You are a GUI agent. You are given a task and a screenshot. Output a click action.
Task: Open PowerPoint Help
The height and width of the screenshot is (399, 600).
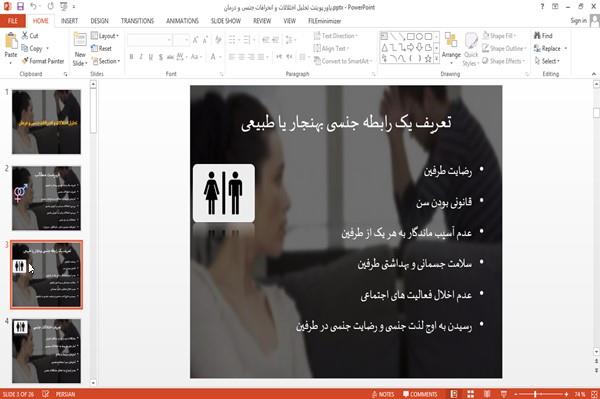point(542,7)
